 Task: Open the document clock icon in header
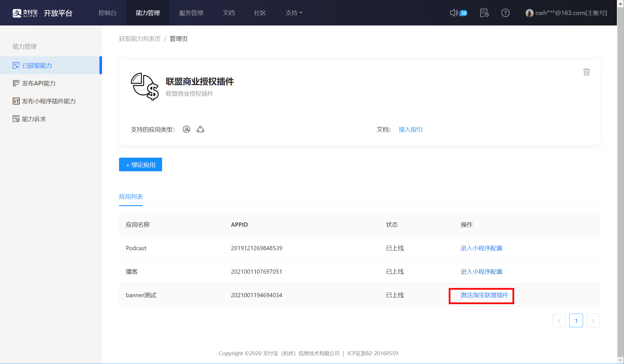484,13
